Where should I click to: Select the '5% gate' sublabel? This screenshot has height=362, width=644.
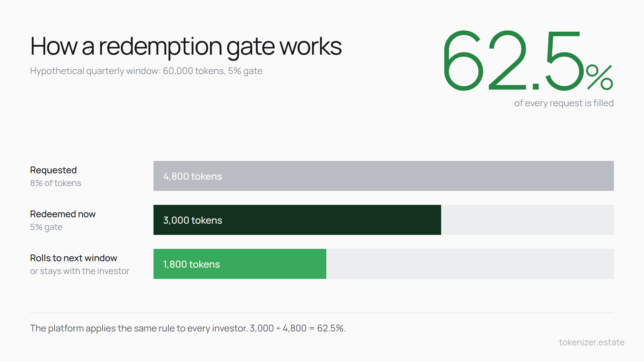click(x=46, y=227)
